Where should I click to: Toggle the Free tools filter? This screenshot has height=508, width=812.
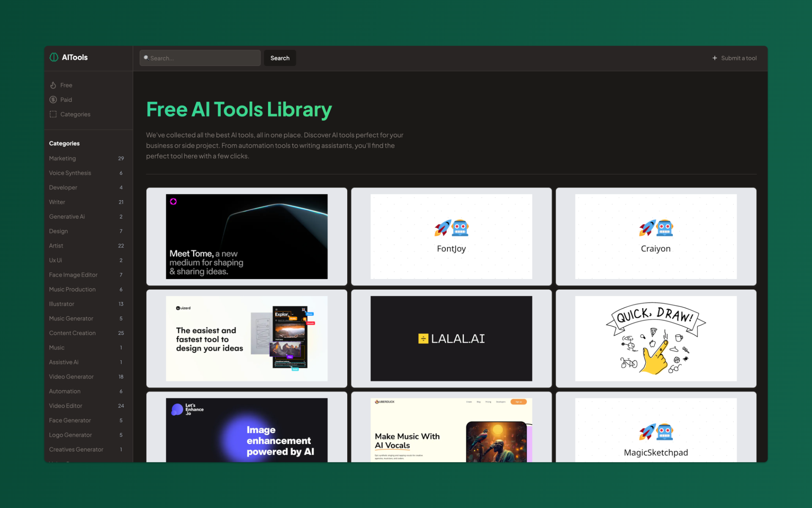66,85
